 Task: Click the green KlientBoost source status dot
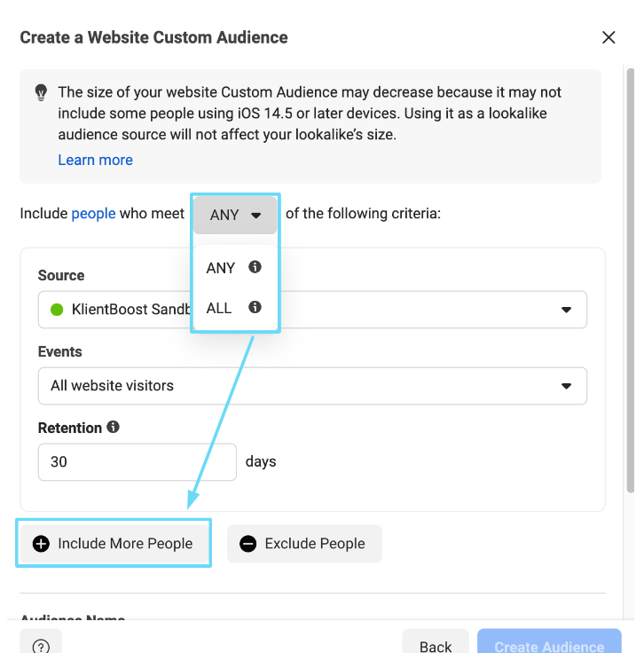(x=57, y=310)
